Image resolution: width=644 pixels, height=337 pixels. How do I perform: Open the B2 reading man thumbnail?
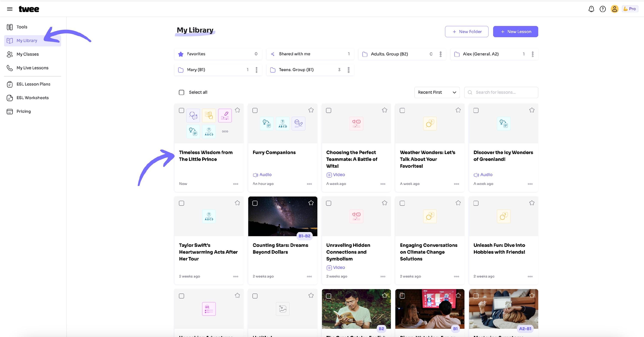tap(356, 309)
